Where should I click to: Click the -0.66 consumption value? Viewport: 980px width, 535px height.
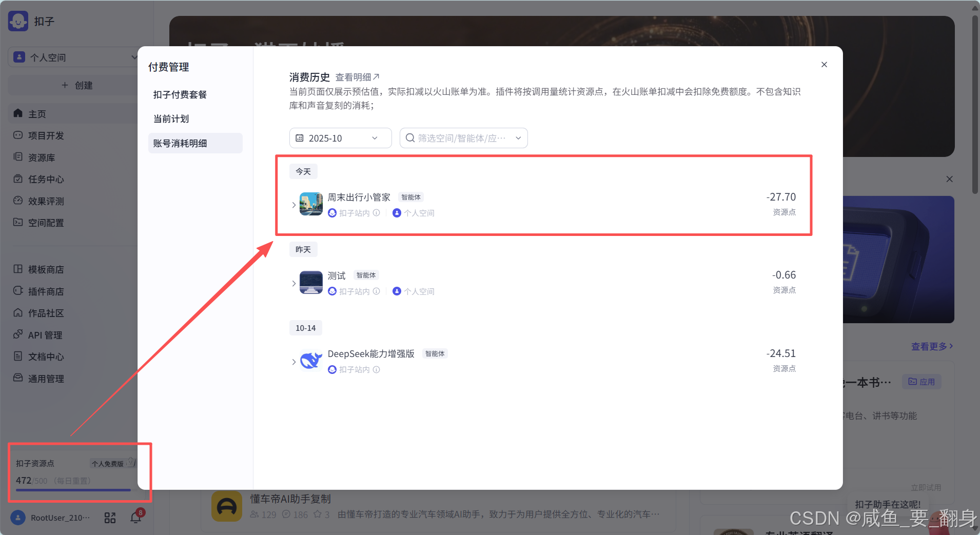point(784,275)
